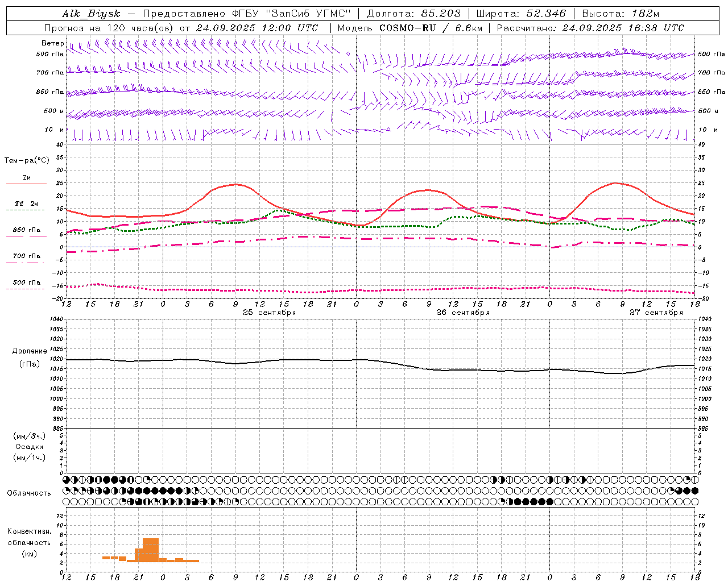Click the left '1020' pressure axis tick
The image size is (728, 582).
coord(56,359)
